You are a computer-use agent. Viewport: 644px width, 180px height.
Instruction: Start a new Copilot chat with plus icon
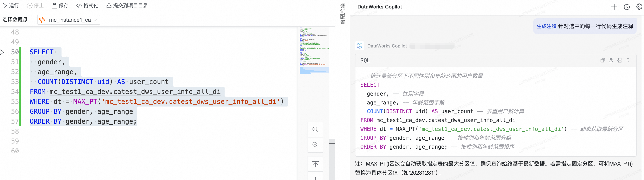pyautogui.click(x=614, y=7)
